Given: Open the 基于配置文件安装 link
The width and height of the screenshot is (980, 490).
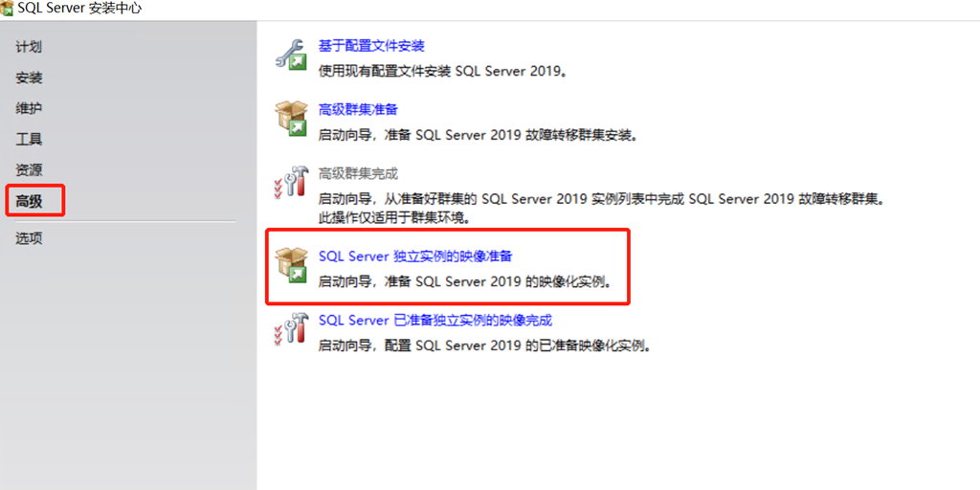Looking at the screenshot, I should (371, 46).
